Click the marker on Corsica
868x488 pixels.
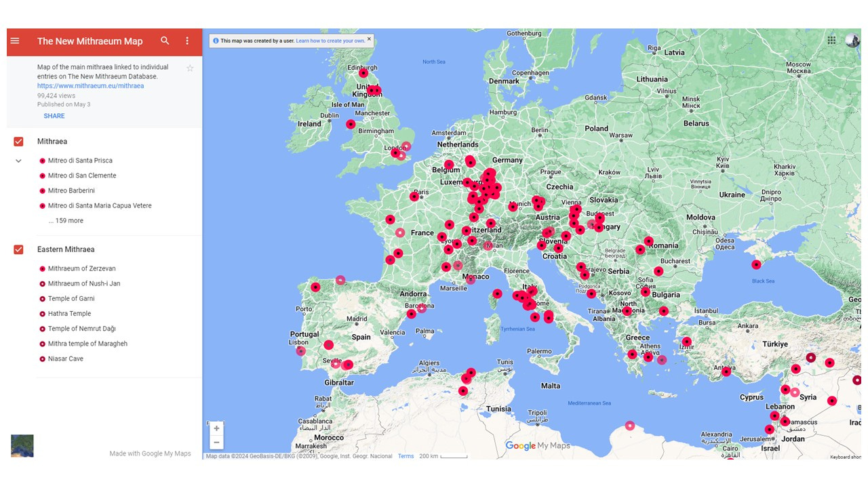(498, 293)
